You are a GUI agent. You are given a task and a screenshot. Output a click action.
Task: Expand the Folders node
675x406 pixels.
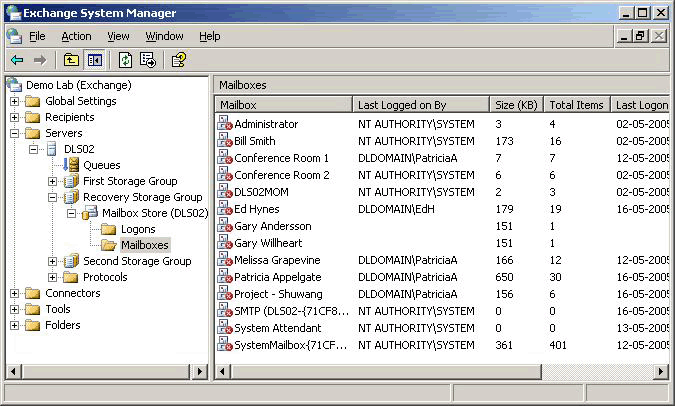pos(14,325)
